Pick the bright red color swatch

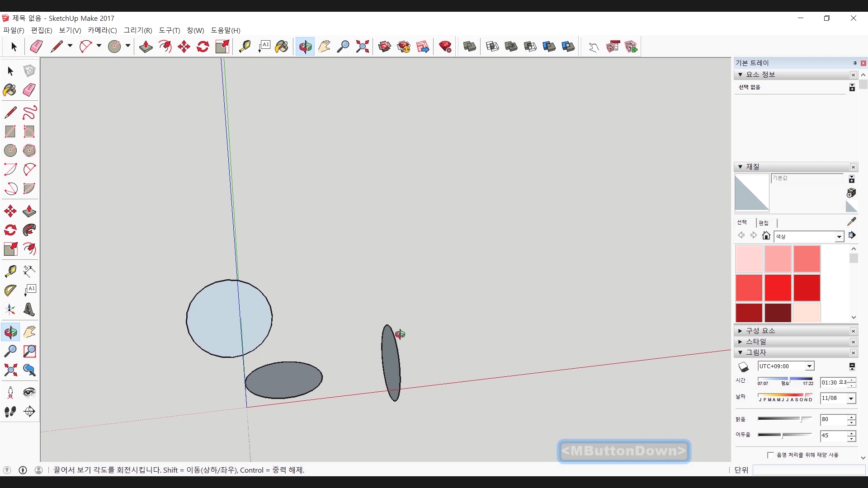coord(778,288)
